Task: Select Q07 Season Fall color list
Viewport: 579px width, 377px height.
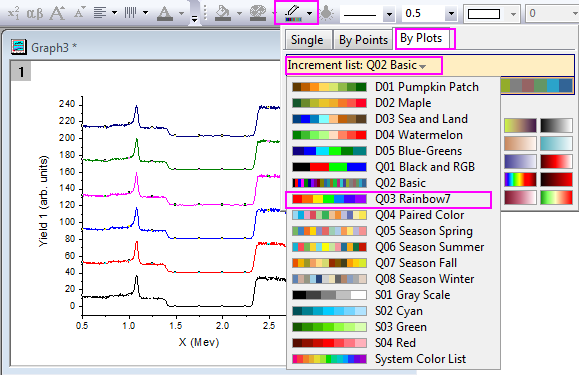Action: pos(393,263)
